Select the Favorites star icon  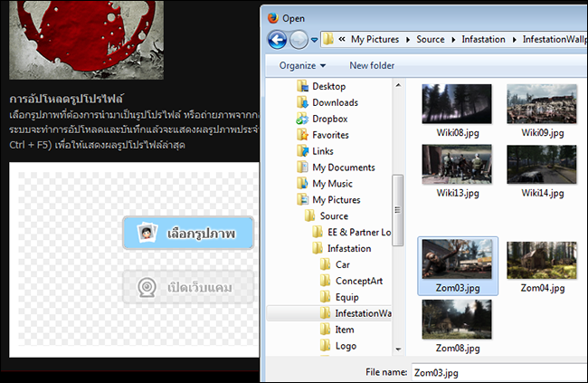coord(303,135)
